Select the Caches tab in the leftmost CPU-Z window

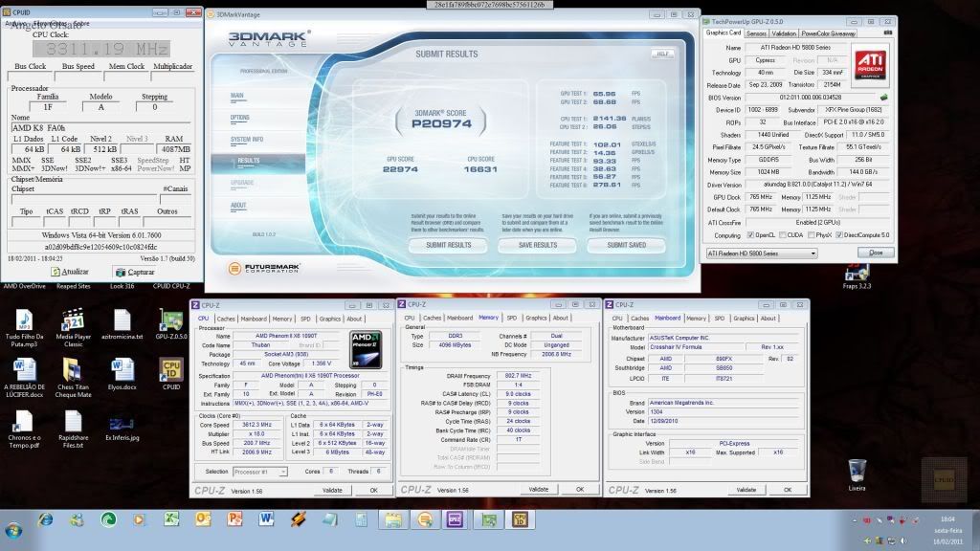(226, 319)
